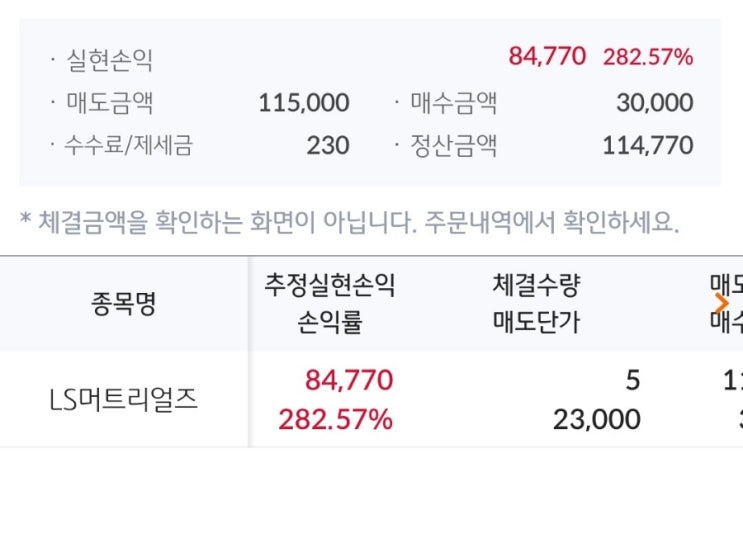Tap the 84,770 realized profit in summary box
The image size is (743, 548).
pos(547,57)
